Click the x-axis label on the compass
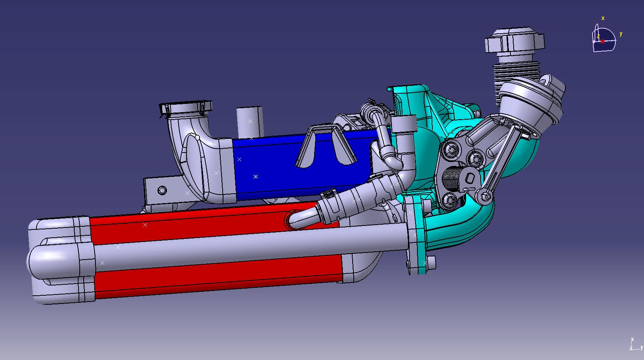 [603, 18]
